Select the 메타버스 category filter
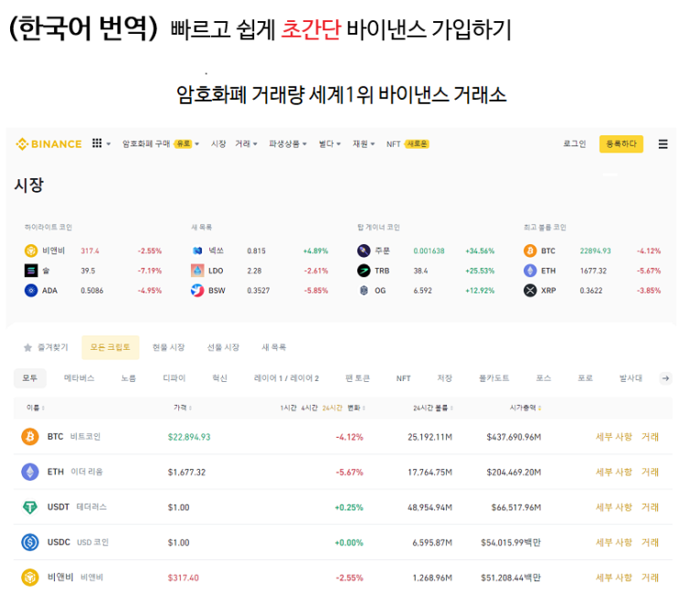This screenshot has width=679, height=616. click(x=80, y=378)
